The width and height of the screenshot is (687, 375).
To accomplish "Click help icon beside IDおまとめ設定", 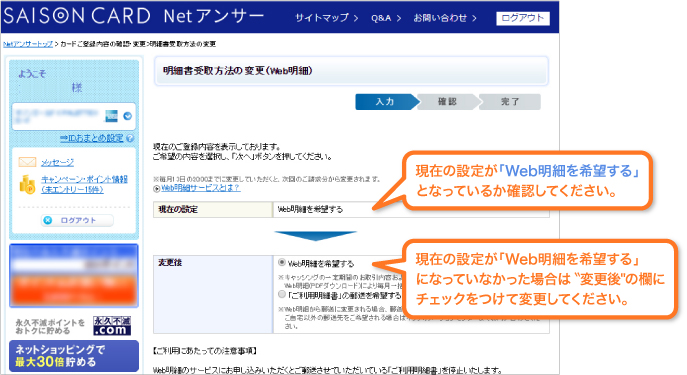I will pyautogui.click(x=130, y=138).
